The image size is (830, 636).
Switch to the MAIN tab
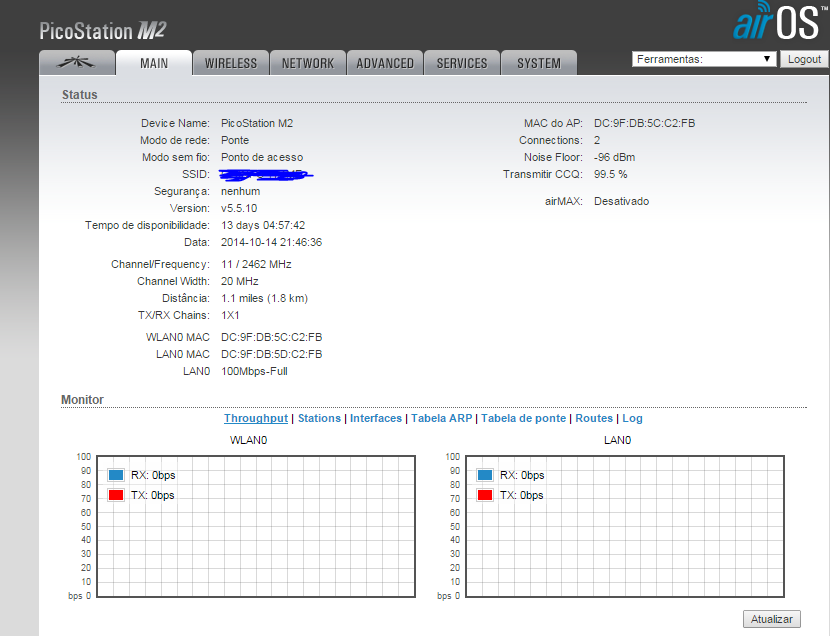[x=154, y=63]
